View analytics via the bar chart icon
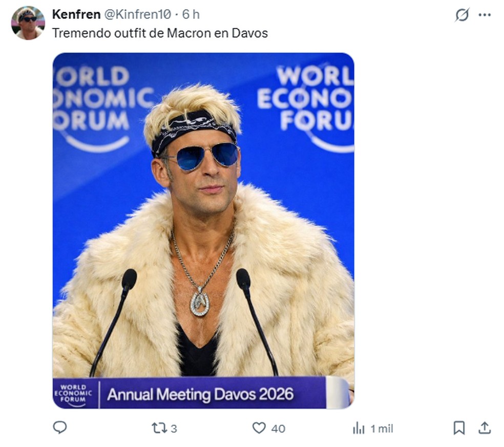This screenshot has width=504, height=447. pyautogui.click(x=359, y=427)
